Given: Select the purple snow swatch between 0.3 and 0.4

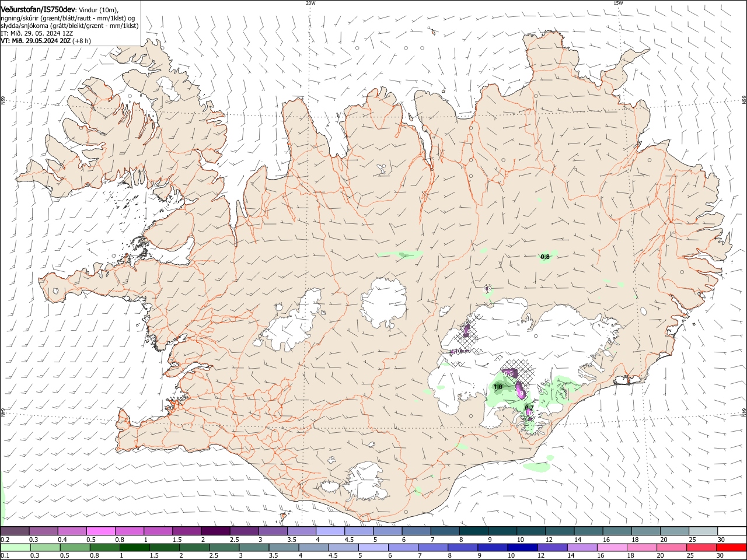Looking at the screenshot, I should [43, 531].
